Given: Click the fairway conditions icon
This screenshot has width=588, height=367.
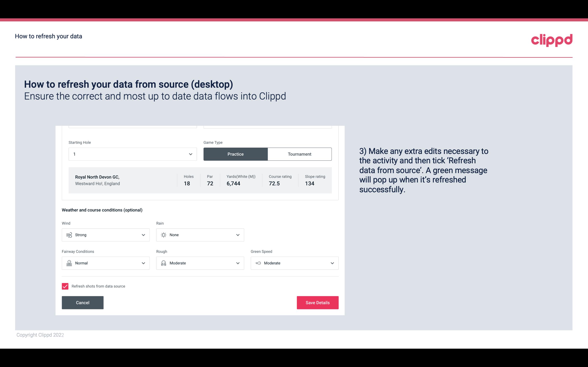Looking at the screenshot, I should [69, 263].
